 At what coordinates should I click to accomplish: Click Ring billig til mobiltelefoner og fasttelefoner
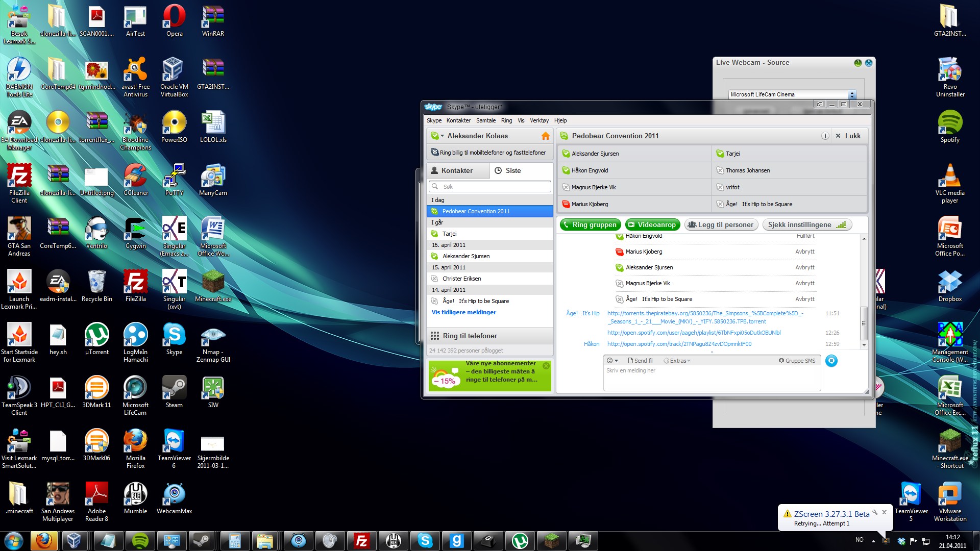click(x=490, y=153)
